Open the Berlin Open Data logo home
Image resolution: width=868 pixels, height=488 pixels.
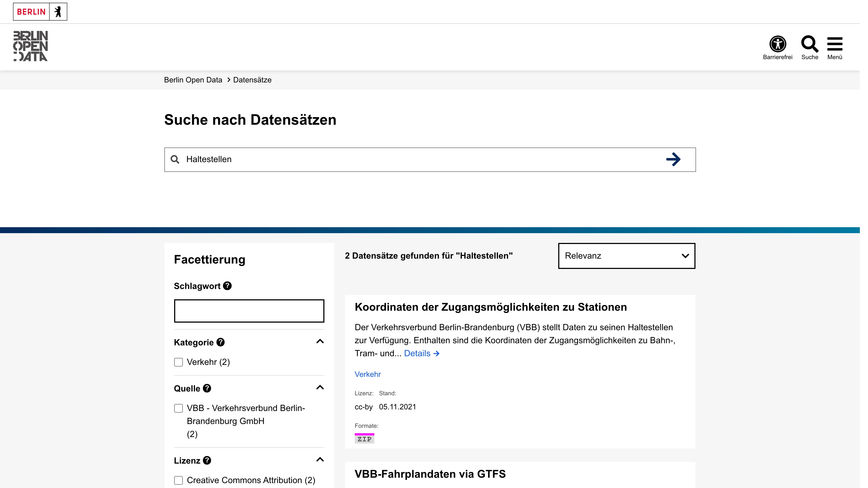tap(31, 46)
